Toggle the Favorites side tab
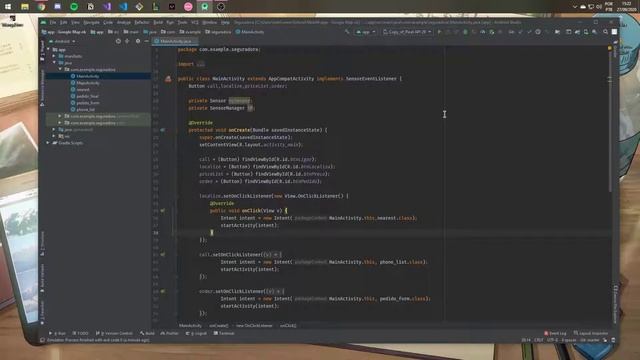The height and width of the screenshot is (360, 640). [42, 312]
